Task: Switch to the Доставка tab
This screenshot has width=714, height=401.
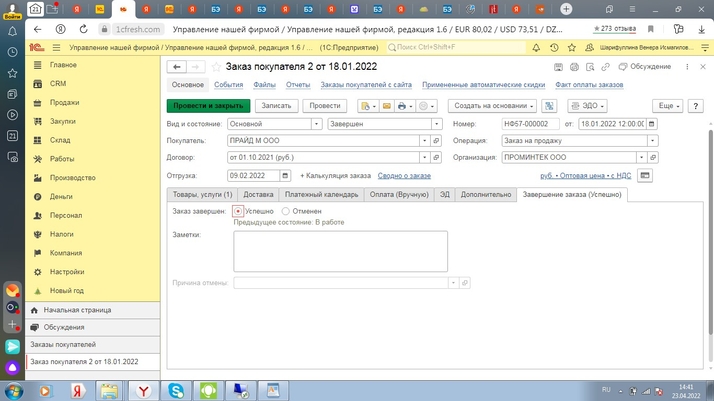Action: [x=258, y=195]
